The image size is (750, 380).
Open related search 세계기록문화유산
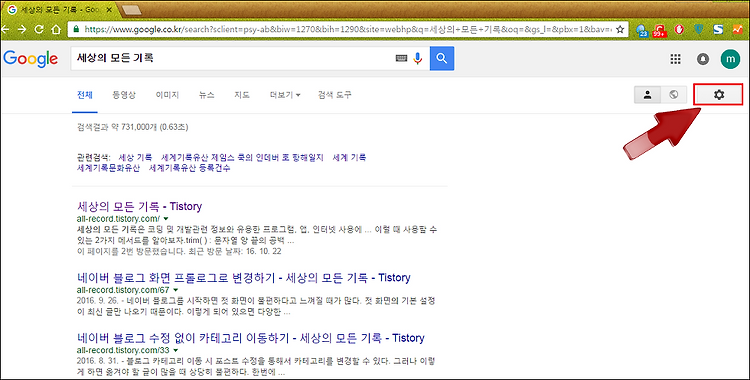(108, 168)
